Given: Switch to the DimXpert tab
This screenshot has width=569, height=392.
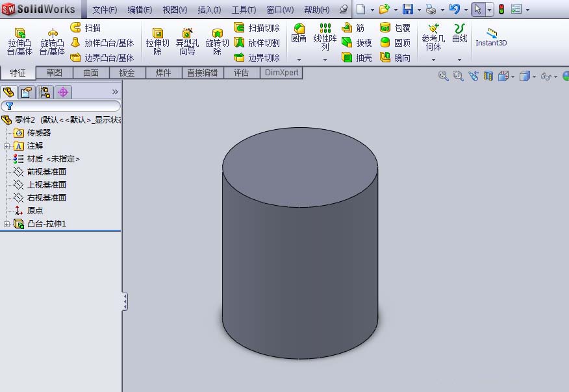Looking at the screenshot, I should [x=282, y=73].
